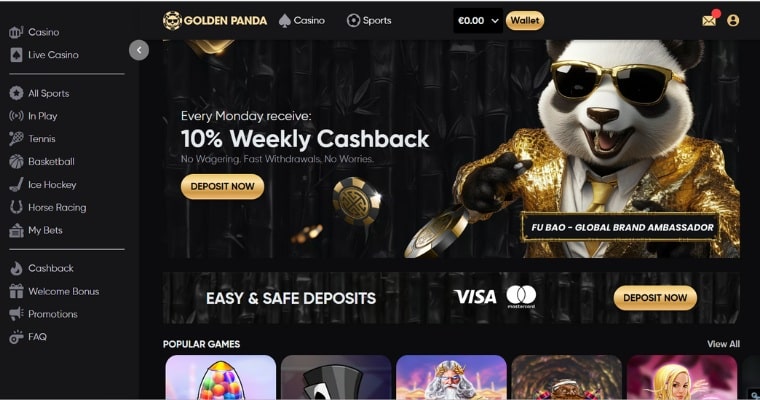Select the Tennis racket sidebar icon
The width and height of the screenshot is (760, 400).
tap(16, 139)
